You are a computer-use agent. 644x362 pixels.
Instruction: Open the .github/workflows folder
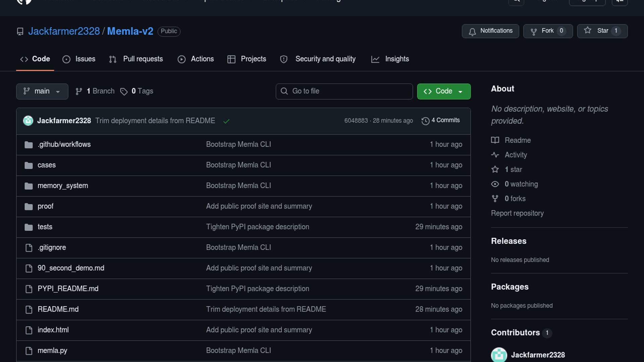tap(64, 144)
